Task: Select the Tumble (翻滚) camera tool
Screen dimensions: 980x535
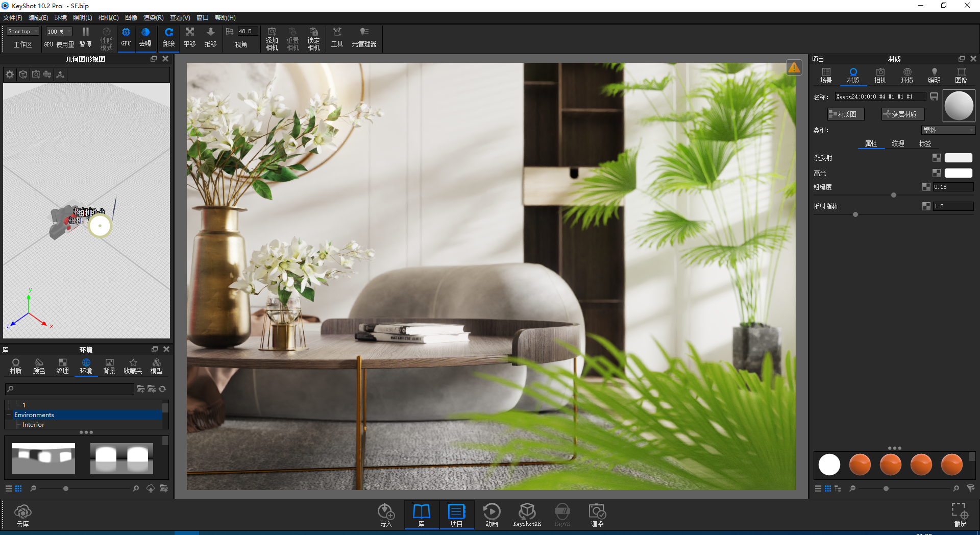Action: 168,38
